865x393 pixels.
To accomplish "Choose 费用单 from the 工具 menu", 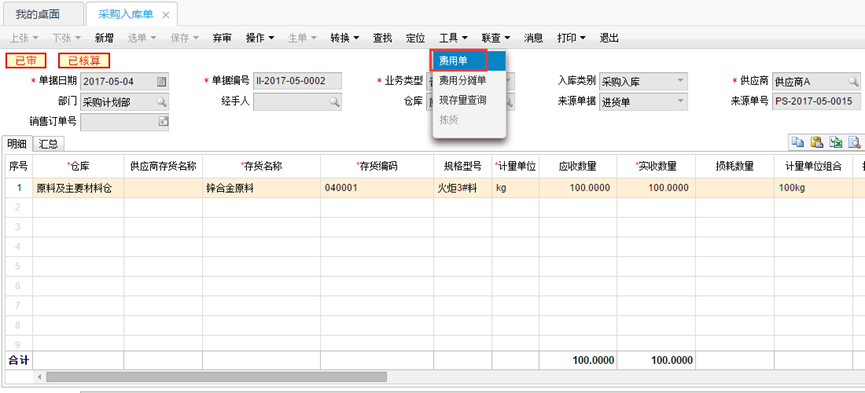I will click(x=468, y=61).
